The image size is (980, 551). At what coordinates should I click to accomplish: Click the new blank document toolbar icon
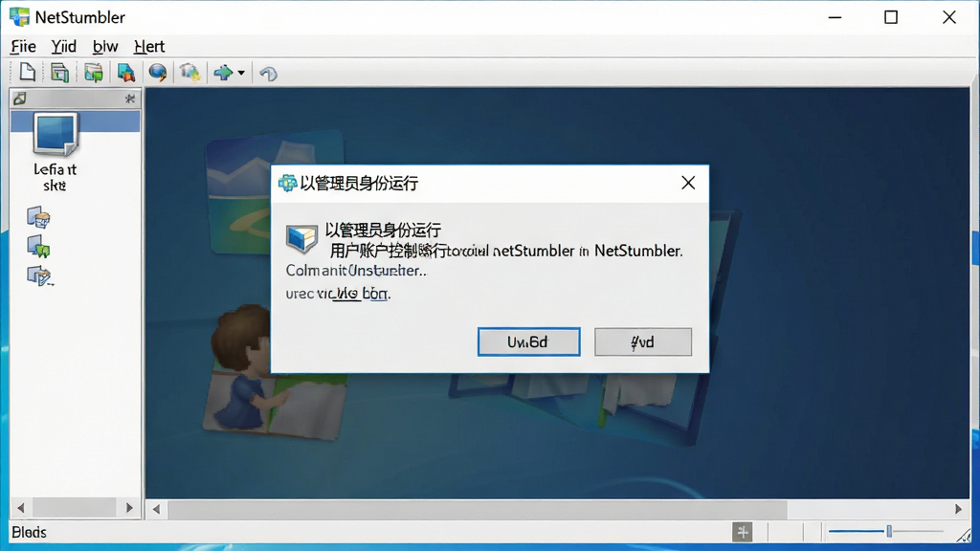point(27,73)
